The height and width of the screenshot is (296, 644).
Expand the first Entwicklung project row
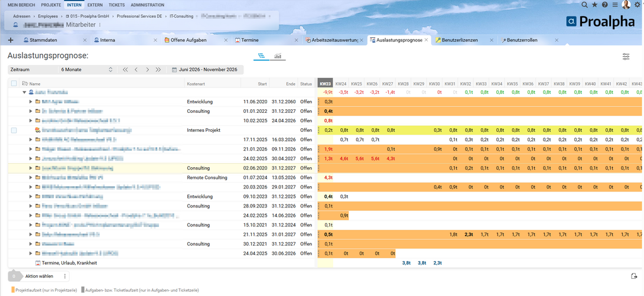(x=30, y=102)
